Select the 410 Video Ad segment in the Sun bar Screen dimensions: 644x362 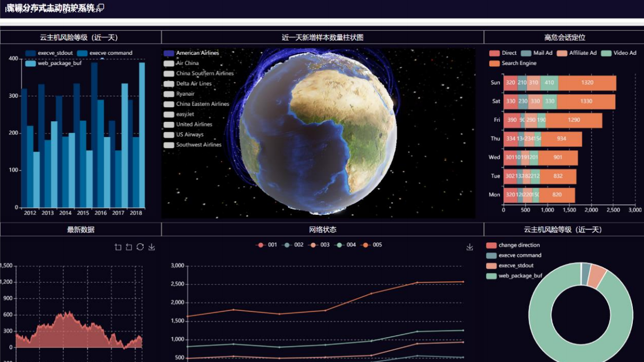click(549, 83)
